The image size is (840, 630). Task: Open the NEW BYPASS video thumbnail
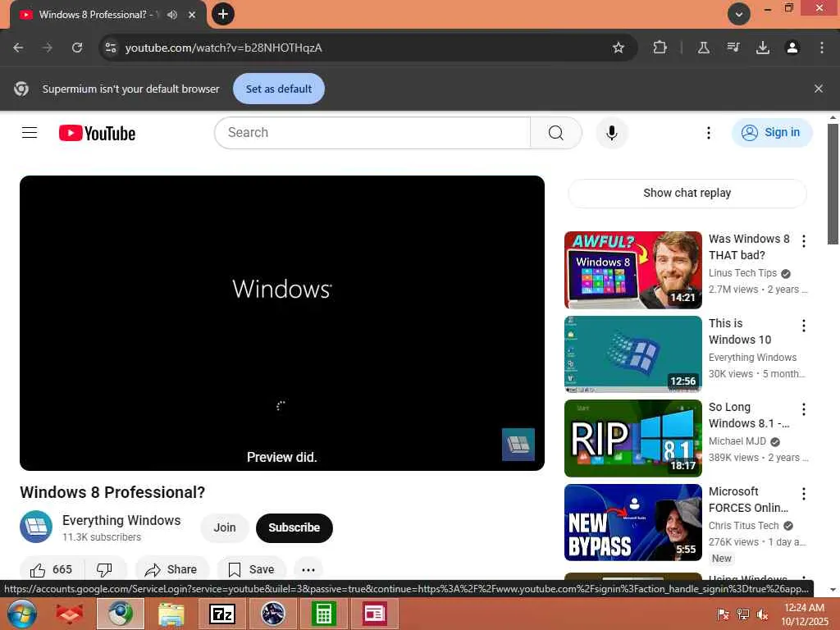(x=632, y=523)
